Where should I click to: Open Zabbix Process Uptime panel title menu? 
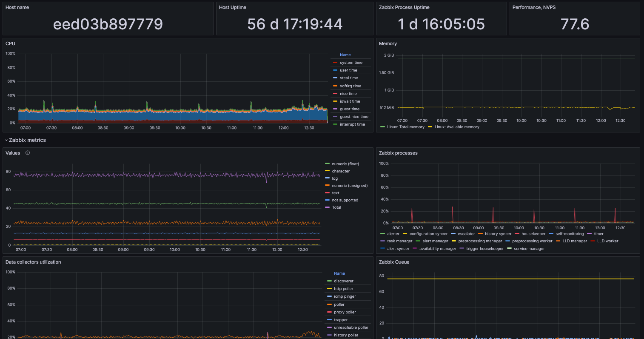(404, 7)
